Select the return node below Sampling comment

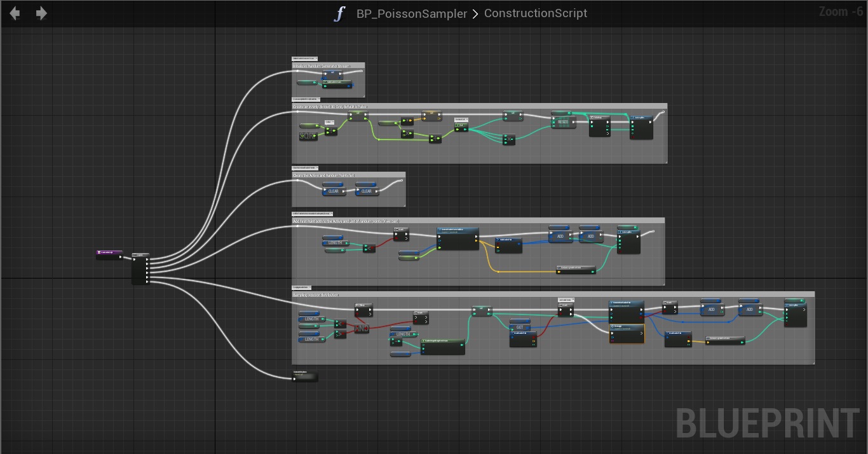coord(305,376)
